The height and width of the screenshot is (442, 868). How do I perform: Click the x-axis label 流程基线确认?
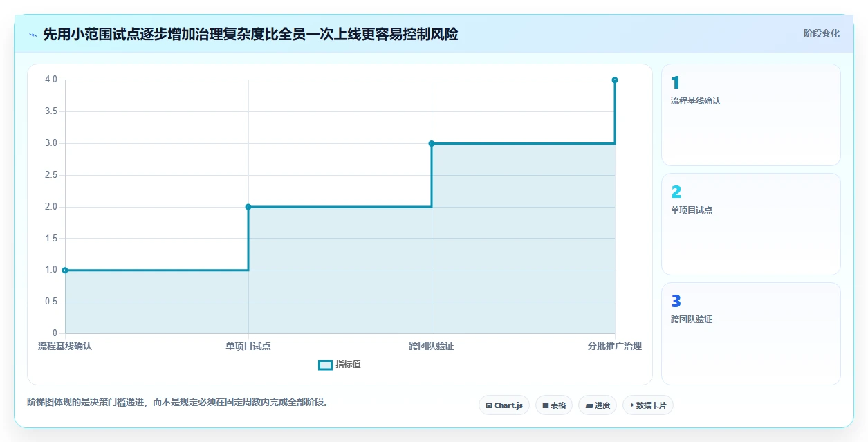pyautogui.click(x=65, y=347)
